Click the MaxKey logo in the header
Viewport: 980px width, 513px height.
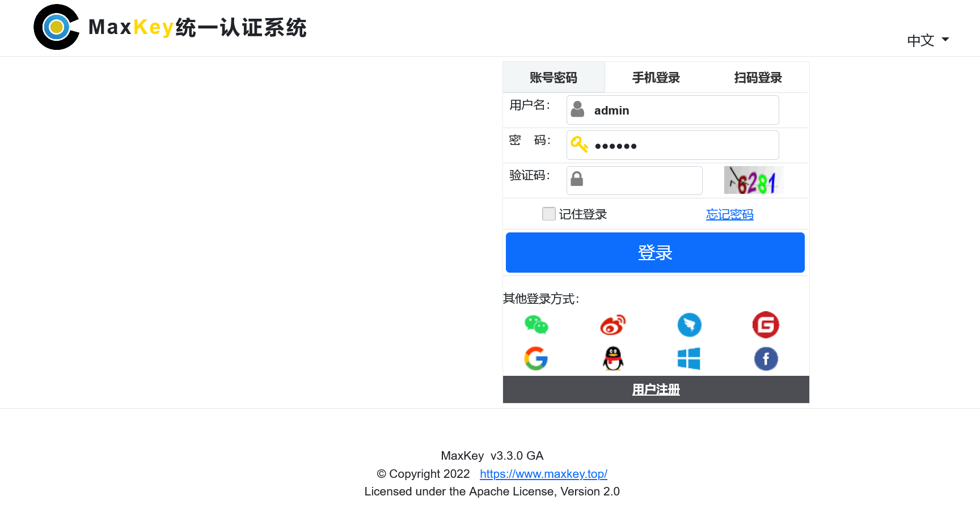(56, 27)
